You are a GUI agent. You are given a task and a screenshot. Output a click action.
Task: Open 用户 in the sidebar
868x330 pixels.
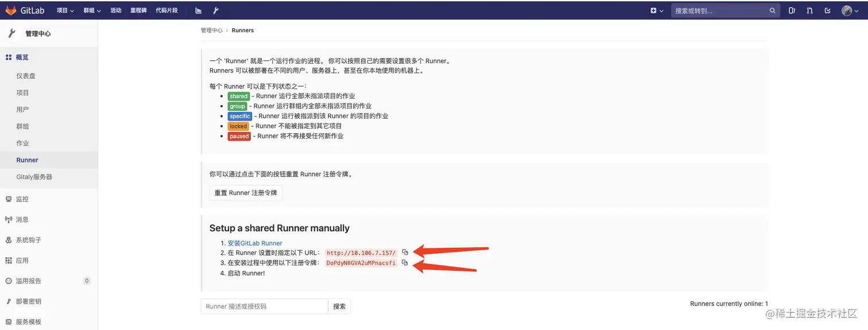pyautogui.click(x=22, y=110)
